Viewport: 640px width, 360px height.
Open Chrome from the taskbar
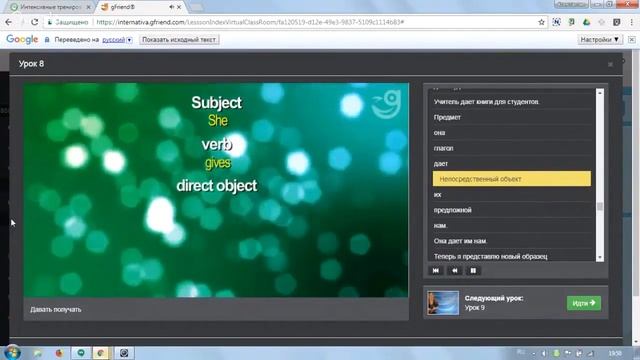tap(100, 353)
